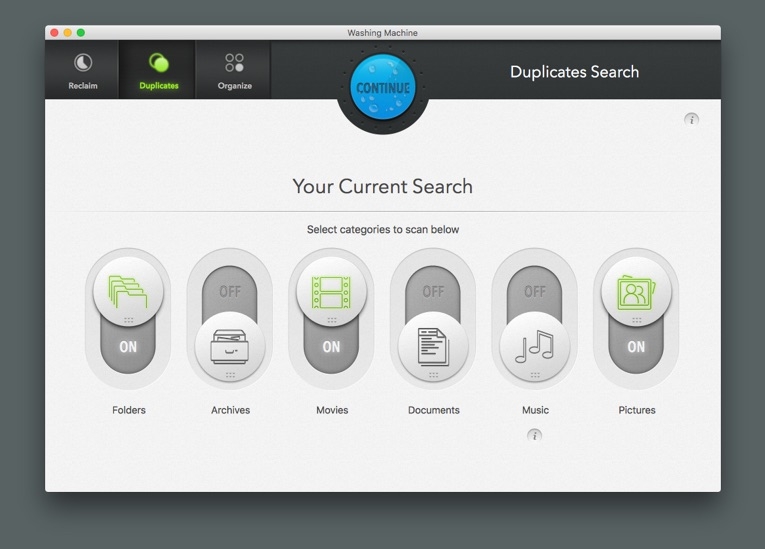Viewport: 765px width, 549px height.
Task: Click the blue Continue button
Action: [x=383, y=88]
